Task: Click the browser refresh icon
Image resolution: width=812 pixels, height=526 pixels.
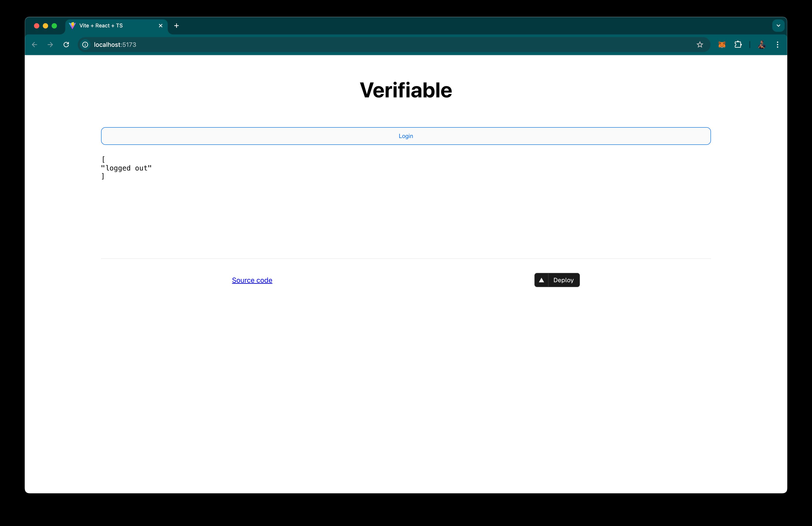Action: (66, 44)
